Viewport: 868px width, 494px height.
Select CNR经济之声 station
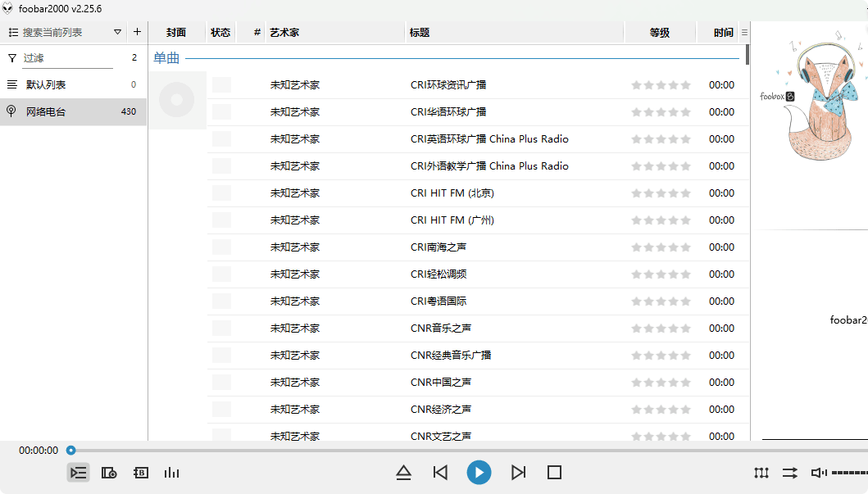[x=479, y=410]
